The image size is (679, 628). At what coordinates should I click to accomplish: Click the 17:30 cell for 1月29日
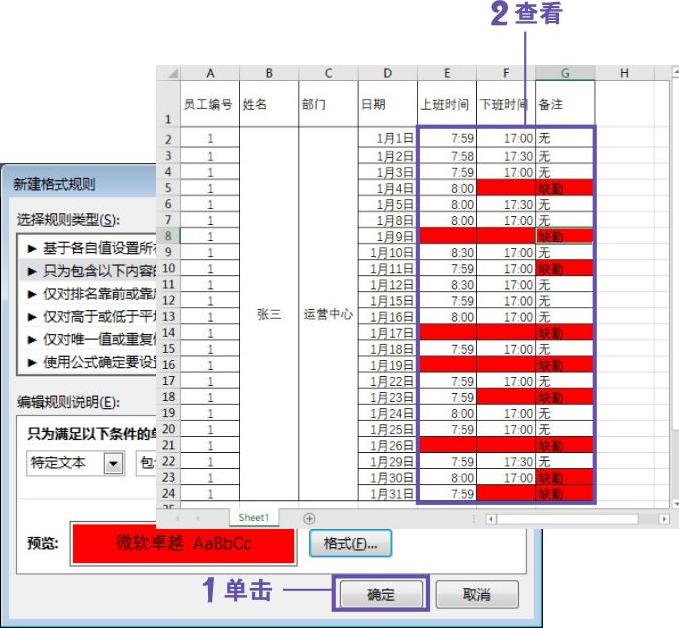pyautogui.click(x=506, y=462)
